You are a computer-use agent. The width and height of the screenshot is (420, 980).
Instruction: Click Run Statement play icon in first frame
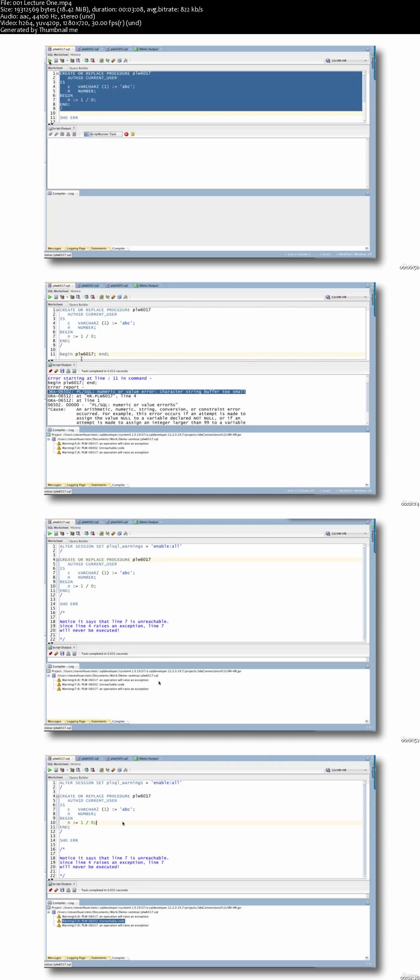click(50, 61)
